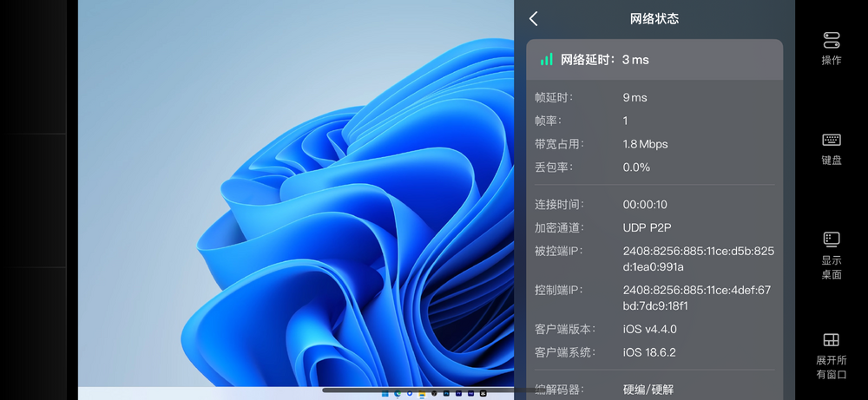Open File Explorer from the taskbar
Viewport: 868px width, 400px height.
[x=422, y=393]
